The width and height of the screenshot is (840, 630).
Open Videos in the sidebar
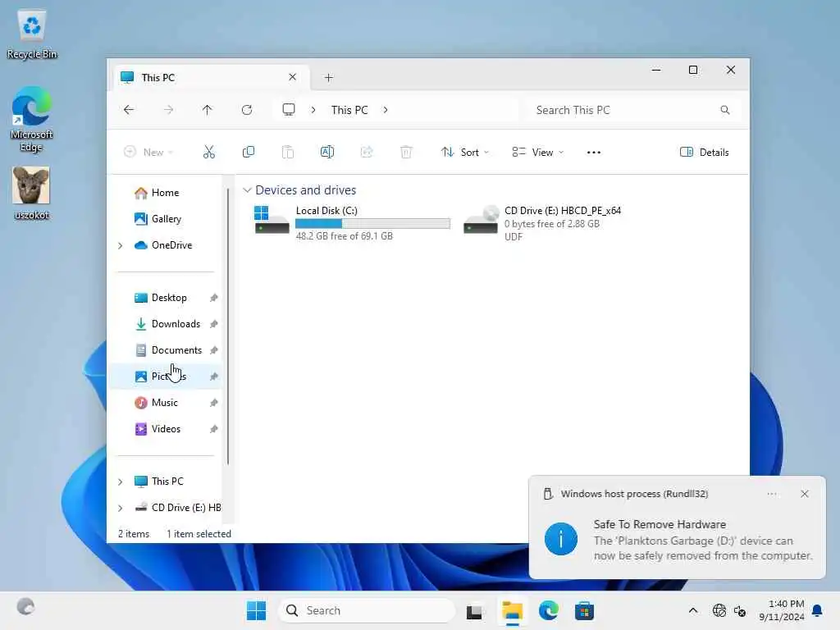coord(166,429)
